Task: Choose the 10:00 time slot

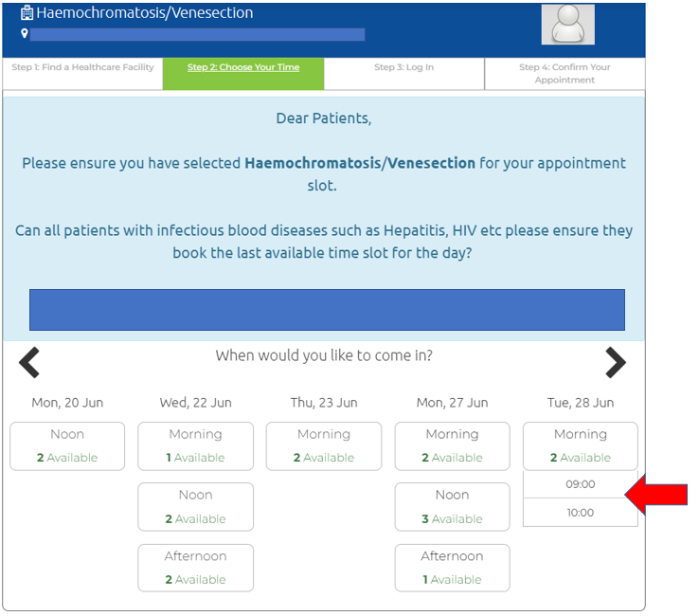Action: pos(580,513)
